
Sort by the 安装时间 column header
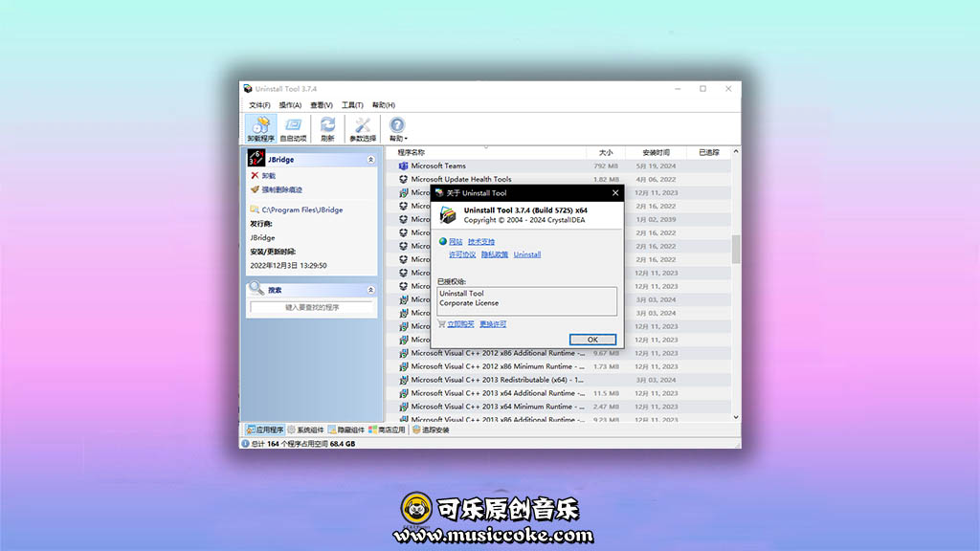(656, 152)
